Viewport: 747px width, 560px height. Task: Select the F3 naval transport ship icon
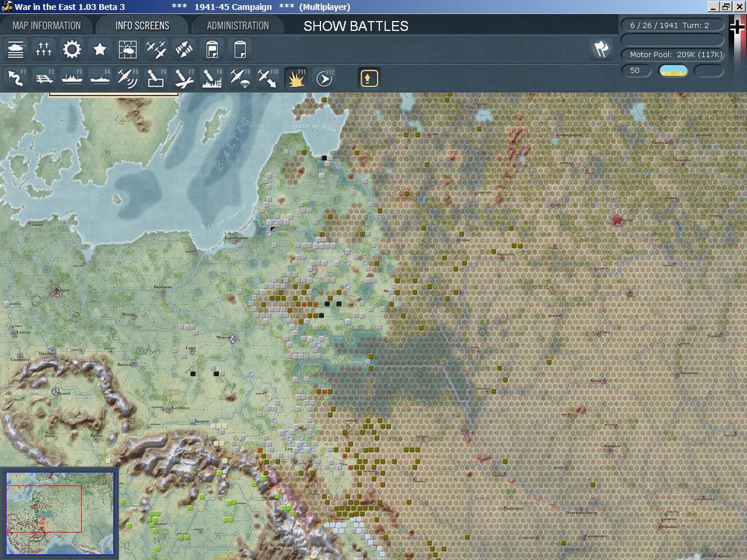(72, 78)
